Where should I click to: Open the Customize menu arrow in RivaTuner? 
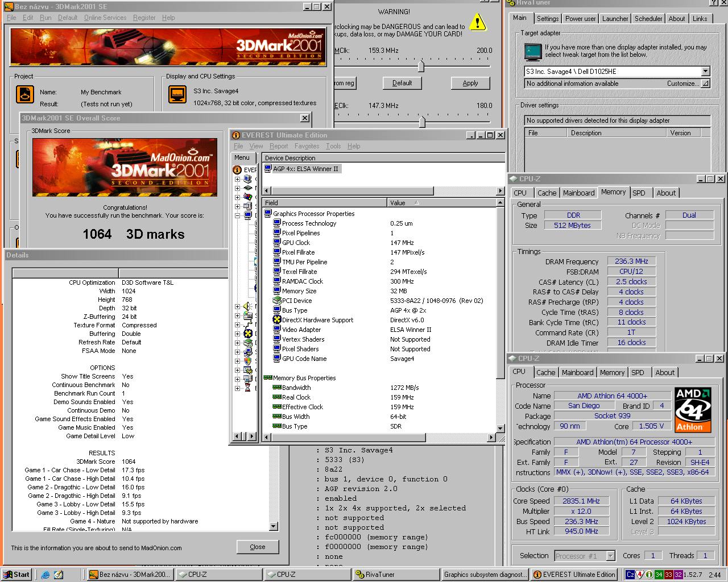click(x=705, y=84)
